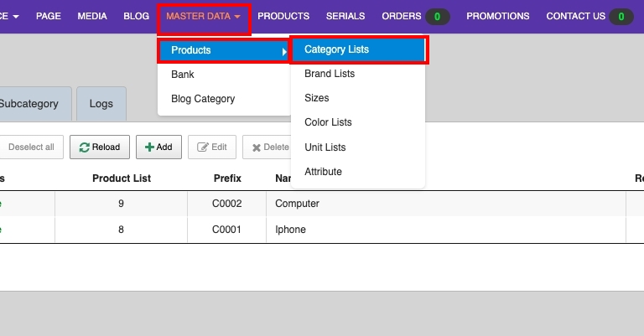Open Unit Lists menu entry
Image resolution: width=644 pixels, height=336 pixels.
[x=325, y=147]
